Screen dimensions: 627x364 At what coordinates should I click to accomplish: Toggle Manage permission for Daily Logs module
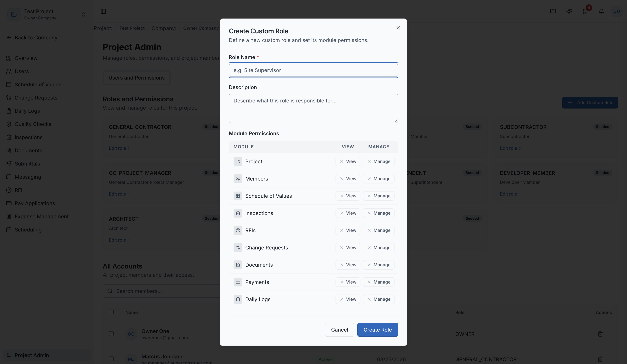[x=378, y=299]
